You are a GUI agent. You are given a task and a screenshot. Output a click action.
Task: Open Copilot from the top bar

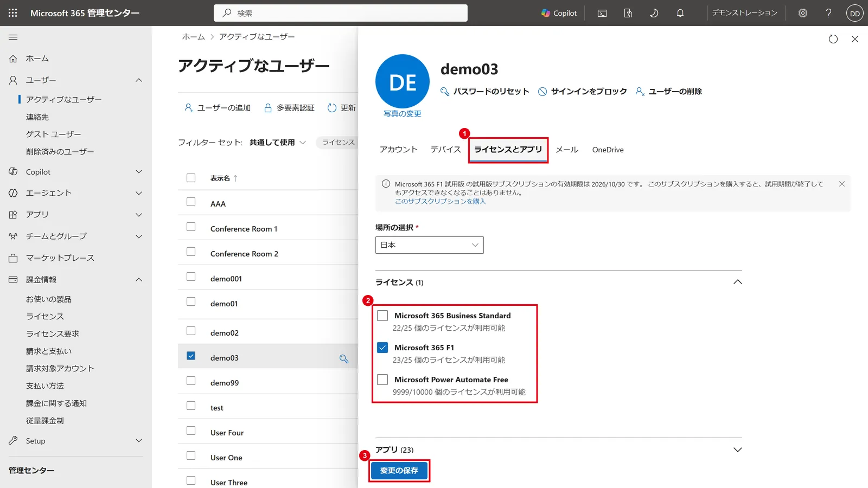point(559,13)
